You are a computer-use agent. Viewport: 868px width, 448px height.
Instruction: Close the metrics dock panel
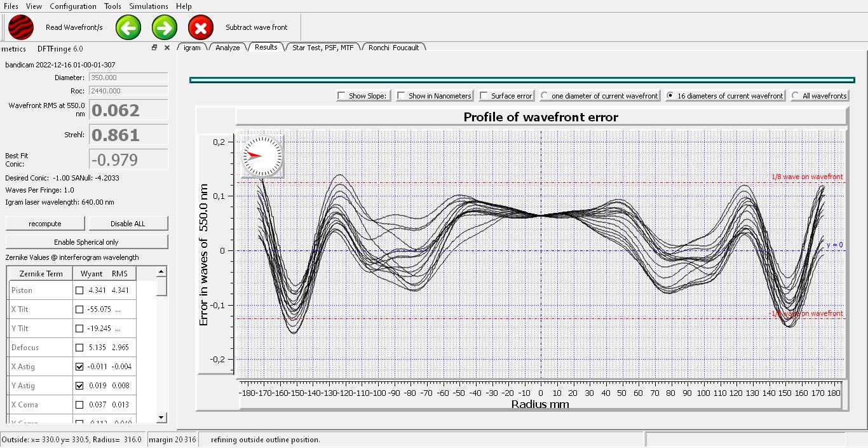pos(167,48)
